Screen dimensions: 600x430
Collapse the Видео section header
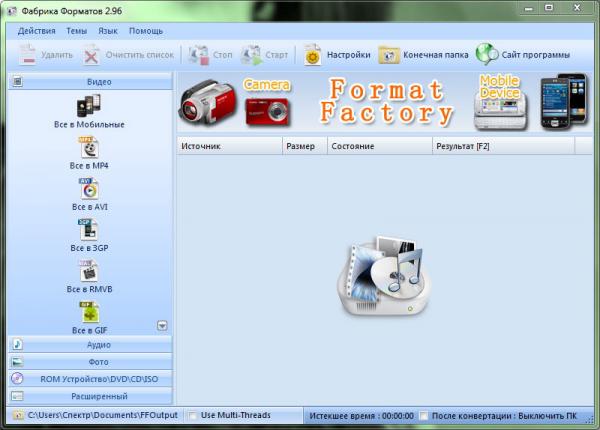coord(90,81)
